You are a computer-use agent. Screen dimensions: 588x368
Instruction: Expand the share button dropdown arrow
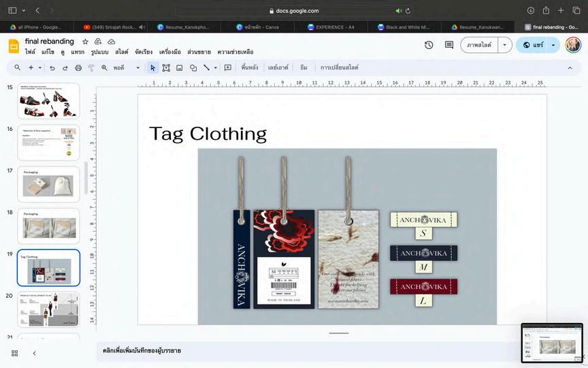point(553,45)
